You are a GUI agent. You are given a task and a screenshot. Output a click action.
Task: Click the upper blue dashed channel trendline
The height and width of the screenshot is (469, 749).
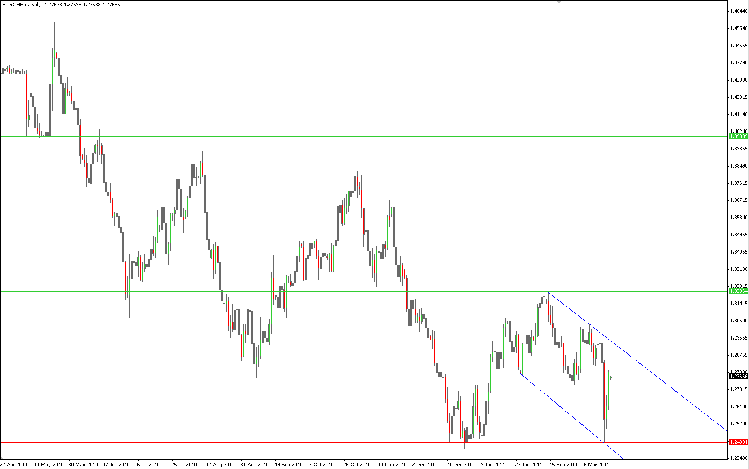[x=638, y=361]
